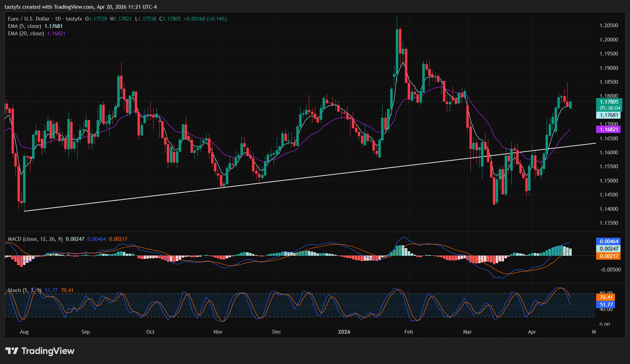This screenshot has width=630, height=364.
Task: Select the EMA (5, close) indicator label
Action: click(x=24, y=26)
